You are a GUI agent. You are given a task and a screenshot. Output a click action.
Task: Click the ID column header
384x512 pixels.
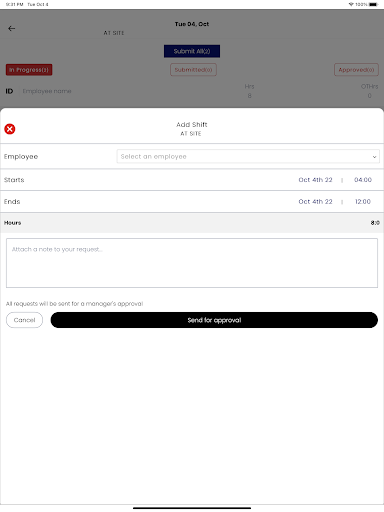(9, 91)
